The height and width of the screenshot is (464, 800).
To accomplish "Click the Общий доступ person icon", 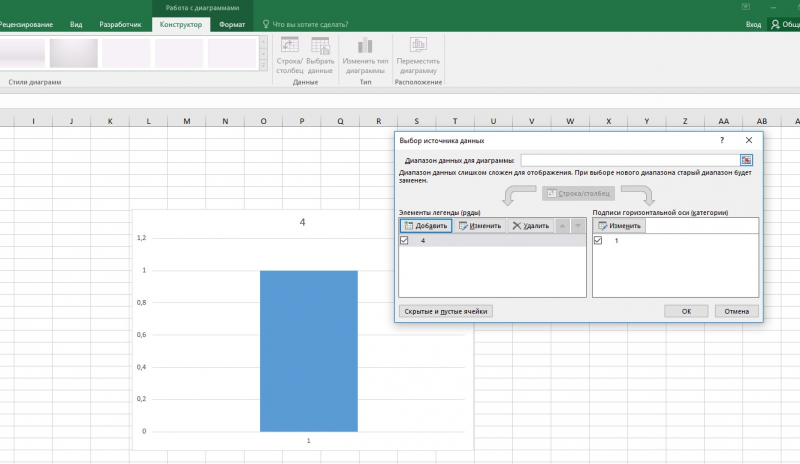I will (x=776, y=25).
